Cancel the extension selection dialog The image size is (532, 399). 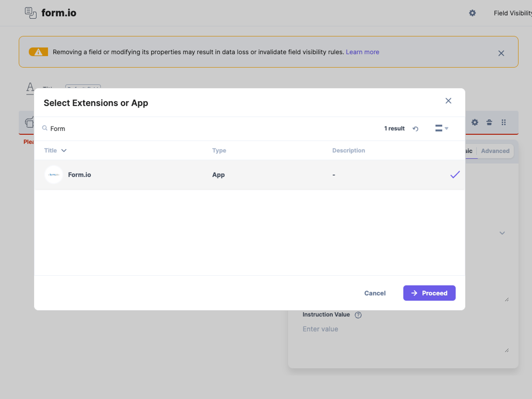(375, 293)
